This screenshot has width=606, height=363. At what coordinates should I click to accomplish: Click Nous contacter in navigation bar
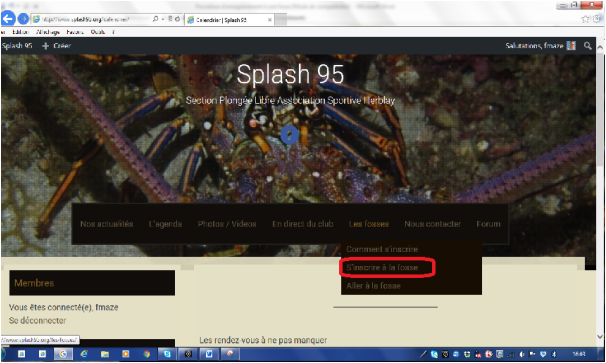coord(432,224)
